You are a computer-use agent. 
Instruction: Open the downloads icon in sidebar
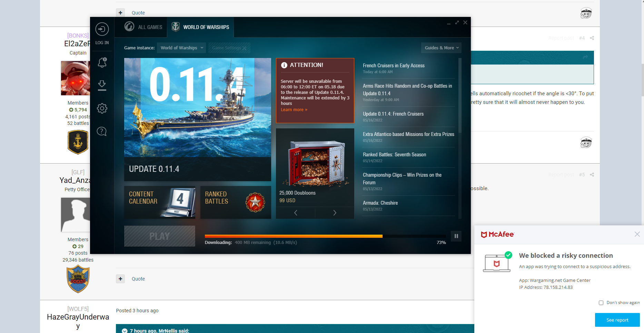click(102, 85)
